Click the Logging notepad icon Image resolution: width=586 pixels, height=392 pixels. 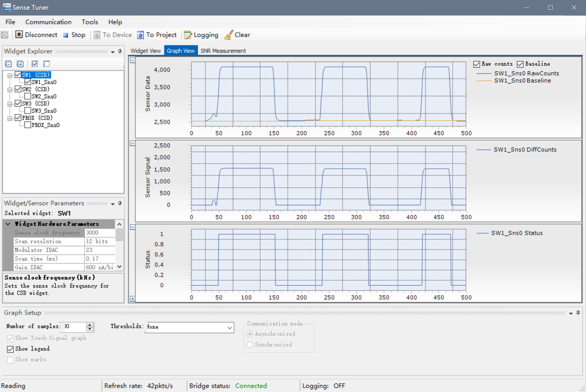(x=188, y=35)
